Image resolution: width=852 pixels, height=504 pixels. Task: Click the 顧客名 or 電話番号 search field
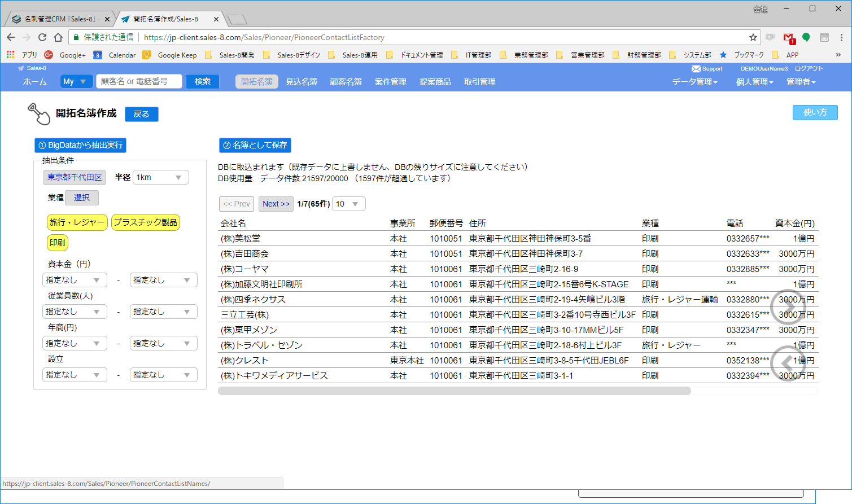tap(139, 81)
